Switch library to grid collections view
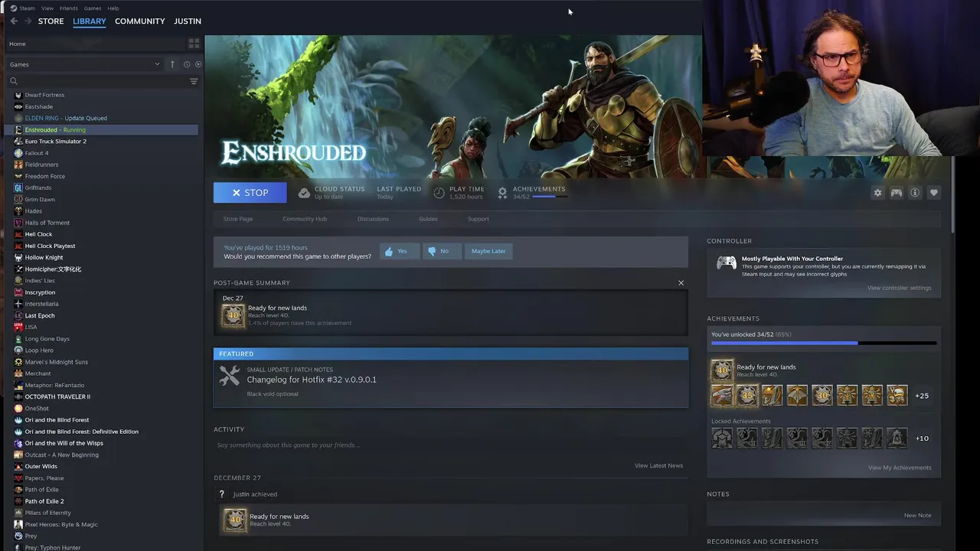The height and width of the screenshot is (551, 980). (x=194, y=44)
